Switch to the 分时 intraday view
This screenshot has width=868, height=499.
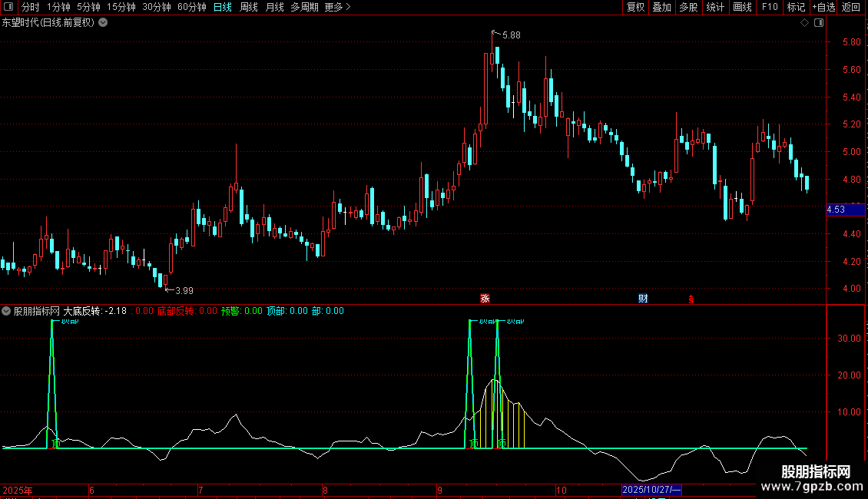pos(31,7)
